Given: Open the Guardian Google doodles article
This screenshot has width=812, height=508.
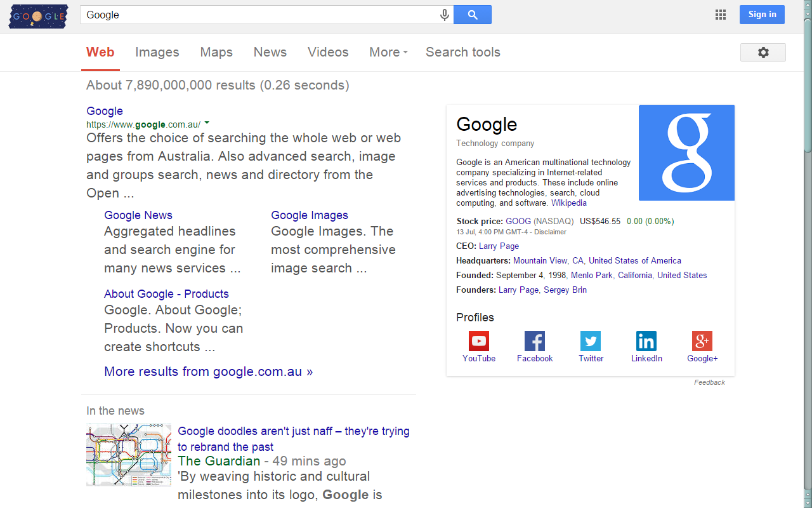Looking at the screenshot, I should tap(294, 439).
